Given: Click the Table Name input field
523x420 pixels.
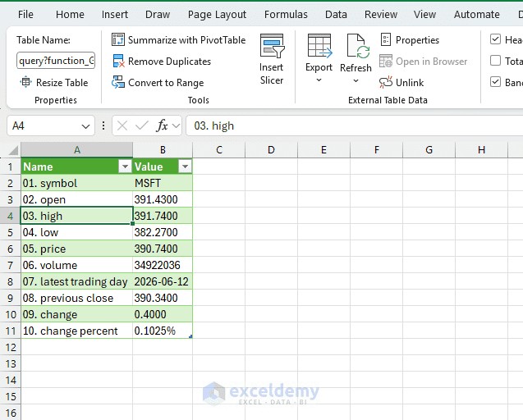Looking at the screenshot, I should 56,61.
